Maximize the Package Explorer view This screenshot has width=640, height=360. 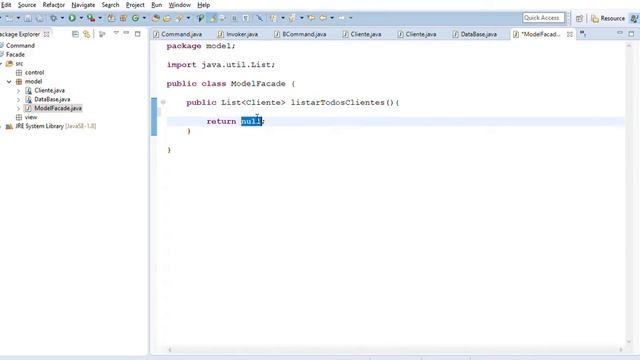click(138, 34)
